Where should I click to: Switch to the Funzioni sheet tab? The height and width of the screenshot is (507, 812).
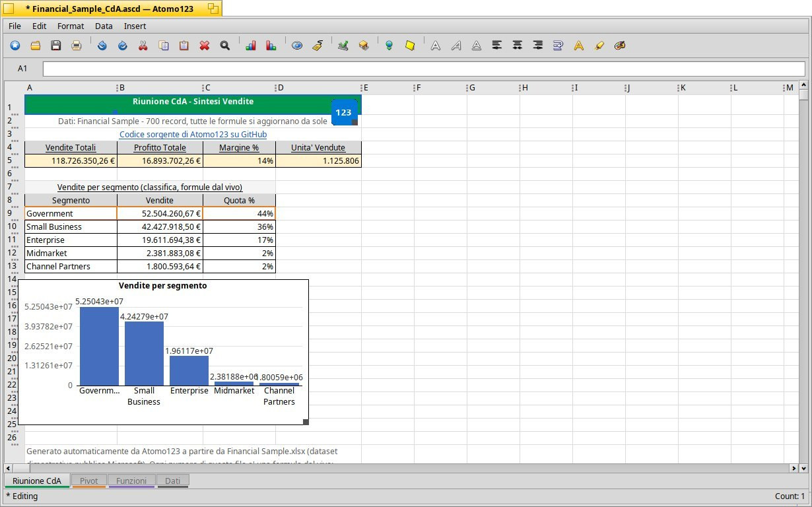[131, 481]
